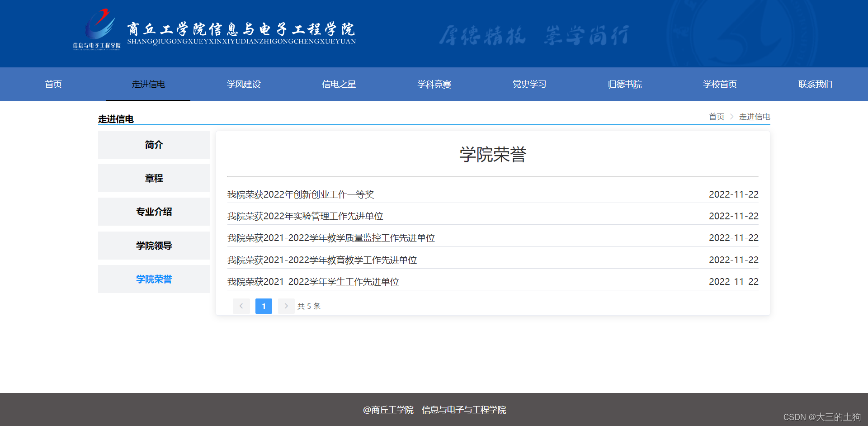Select 简介 in the left sidebar

(x=154, y=145)
